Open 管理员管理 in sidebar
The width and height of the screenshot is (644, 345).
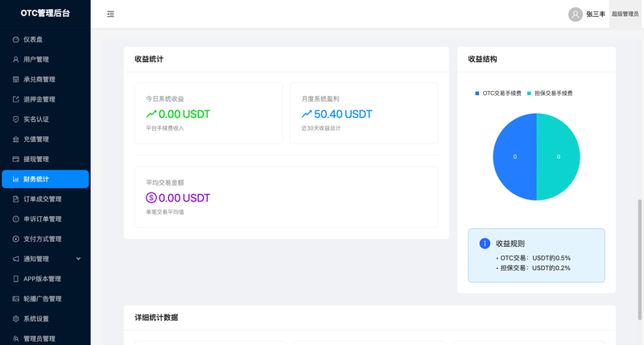45,339
